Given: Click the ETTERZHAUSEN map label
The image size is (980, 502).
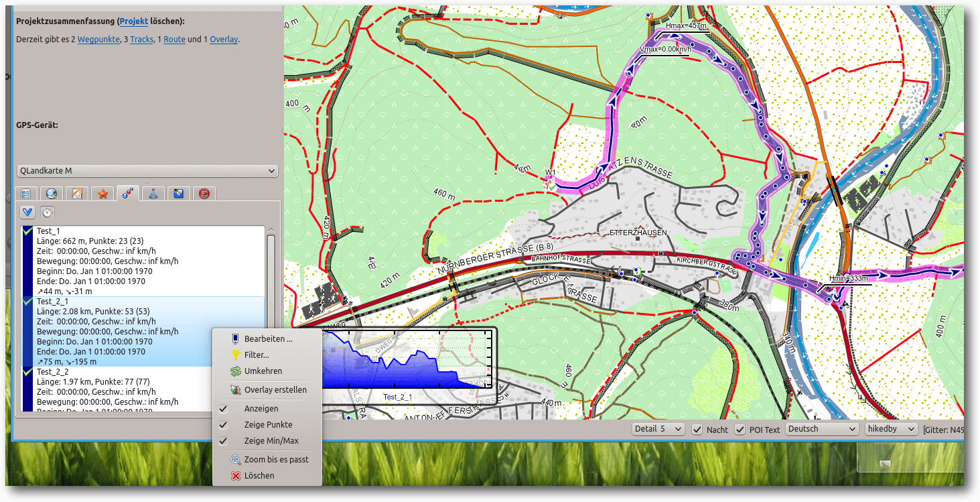Looking at the screenshot, I should [638, 233].
